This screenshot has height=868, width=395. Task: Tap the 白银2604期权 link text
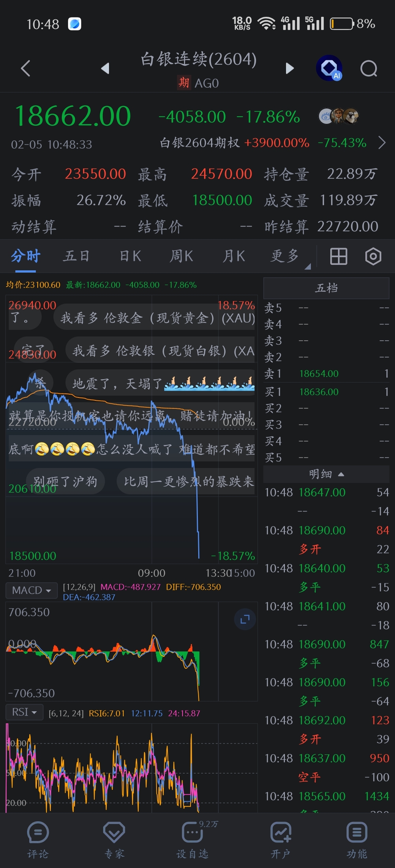click(200, 142)
